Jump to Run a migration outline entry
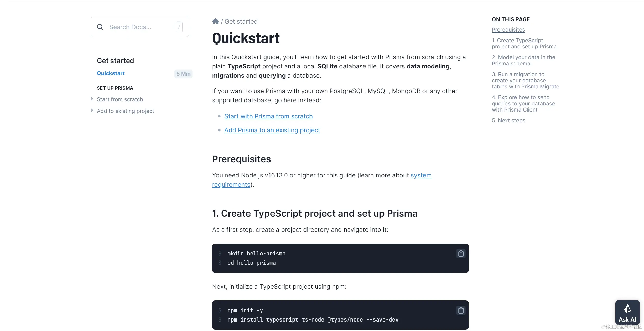 click(525, 81)
